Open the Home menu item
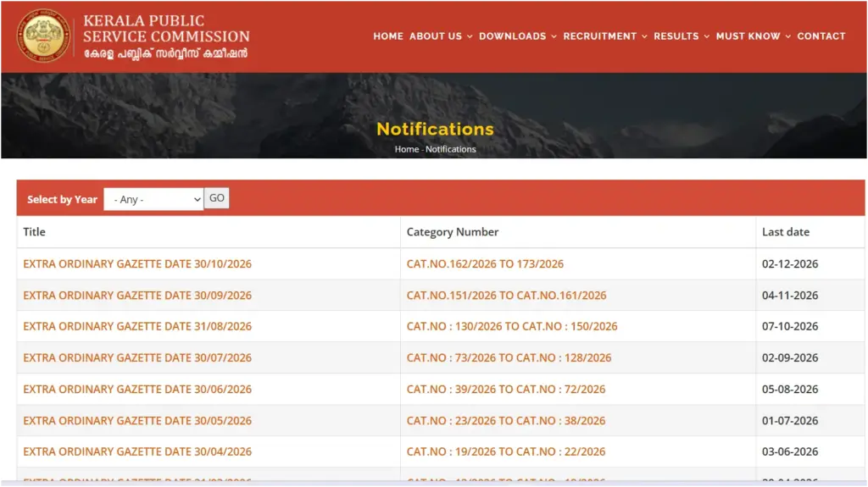 388,36
